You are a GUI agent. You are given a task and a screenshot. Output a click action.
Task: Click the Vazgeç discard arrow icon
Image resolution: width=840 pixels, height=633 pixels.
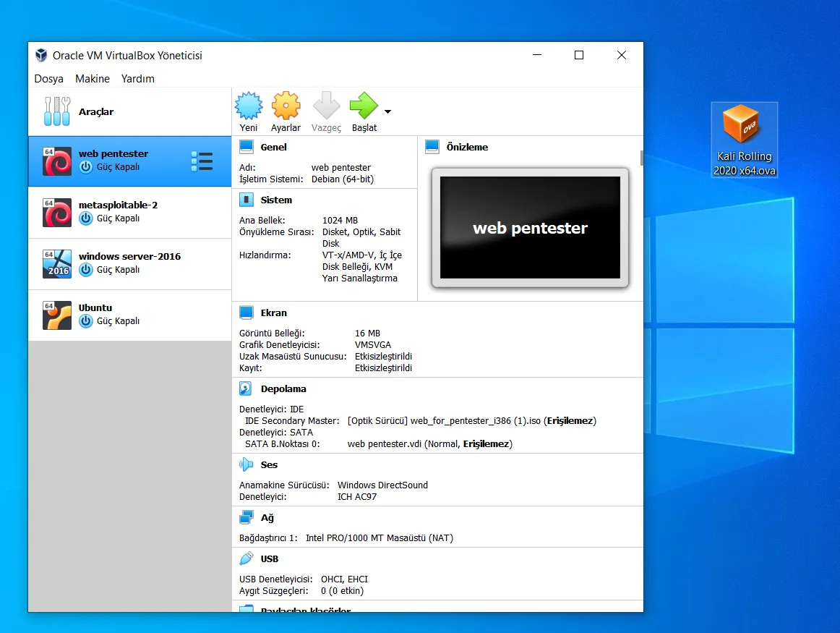[326, 106]
